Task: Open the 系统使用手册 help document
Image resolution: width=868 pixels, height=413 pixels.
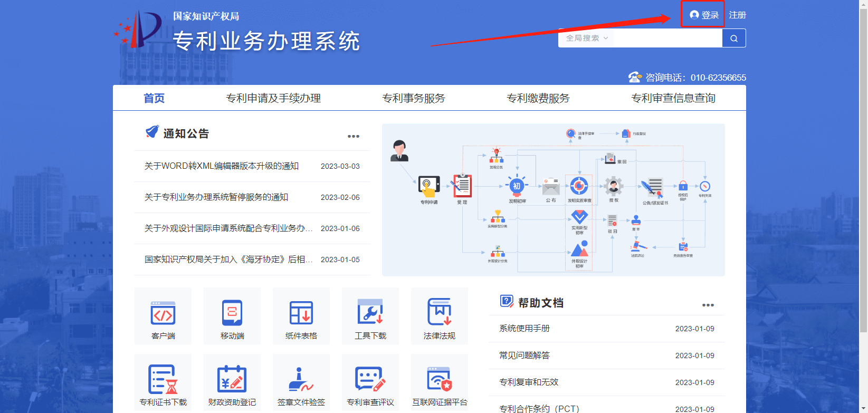Action: 524,328
